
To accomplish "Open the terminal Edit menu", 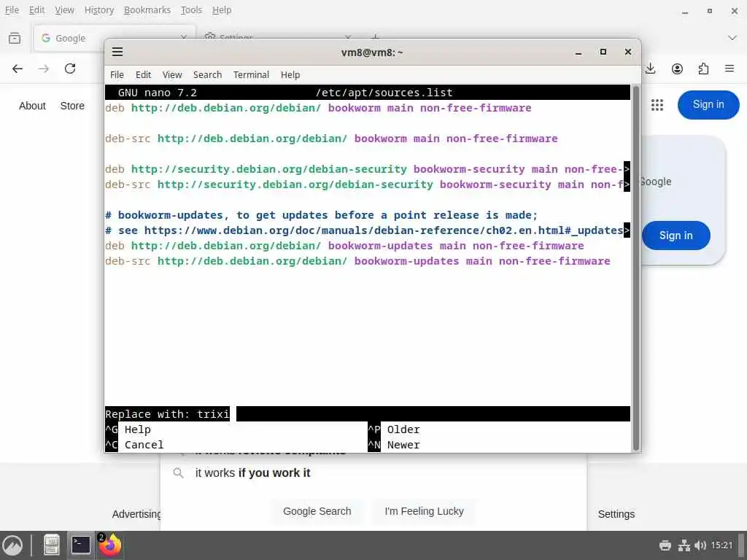I will (x=143, y=75).
